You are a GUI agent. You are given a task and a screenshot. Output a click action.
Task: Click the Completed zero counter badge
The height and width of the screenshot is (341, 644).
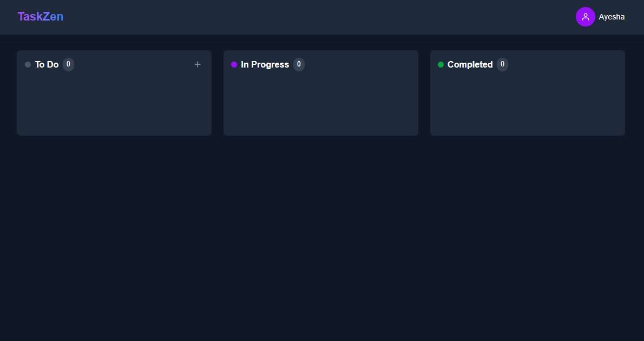tap(502, 64)
